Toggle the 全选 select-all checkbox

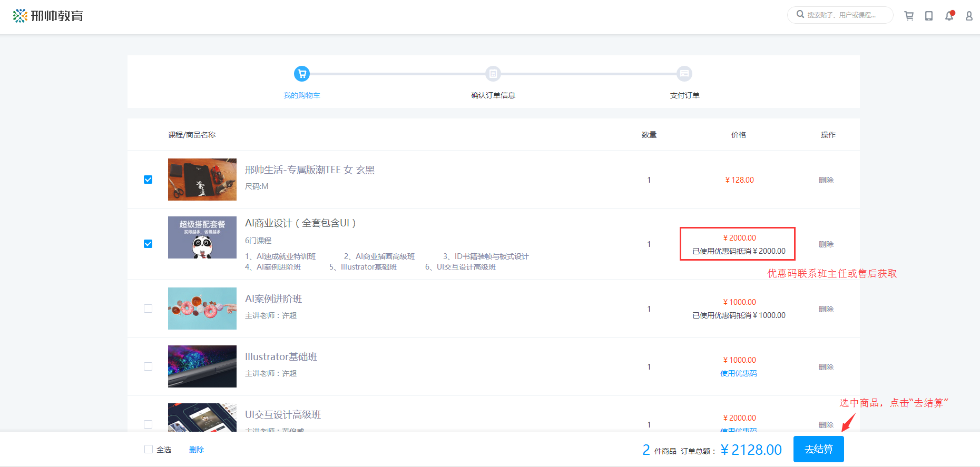[x=149, y=449]
